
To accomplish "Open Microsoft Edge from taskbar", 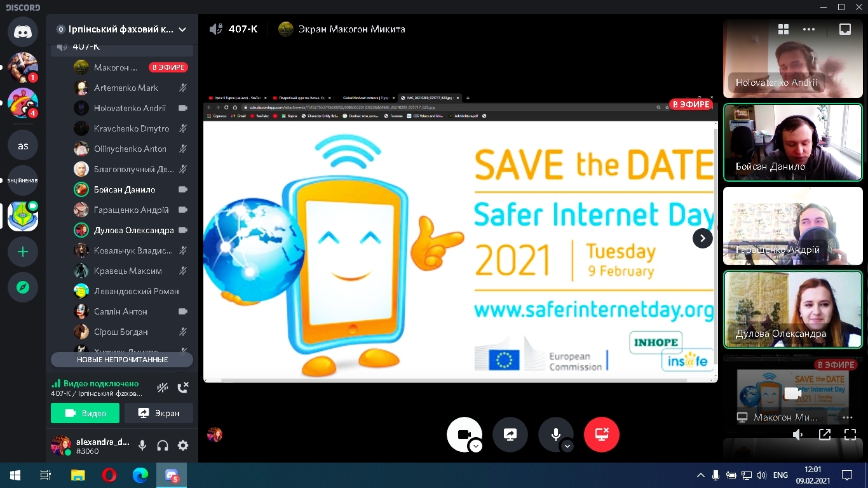I will (x=140, y=475).
